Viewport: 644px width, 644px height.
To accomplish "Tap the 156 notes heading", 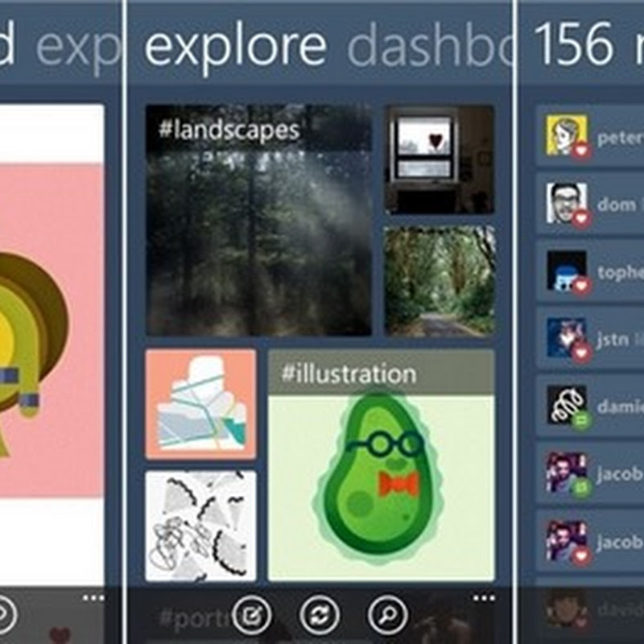I will click(x=588, y=44).
